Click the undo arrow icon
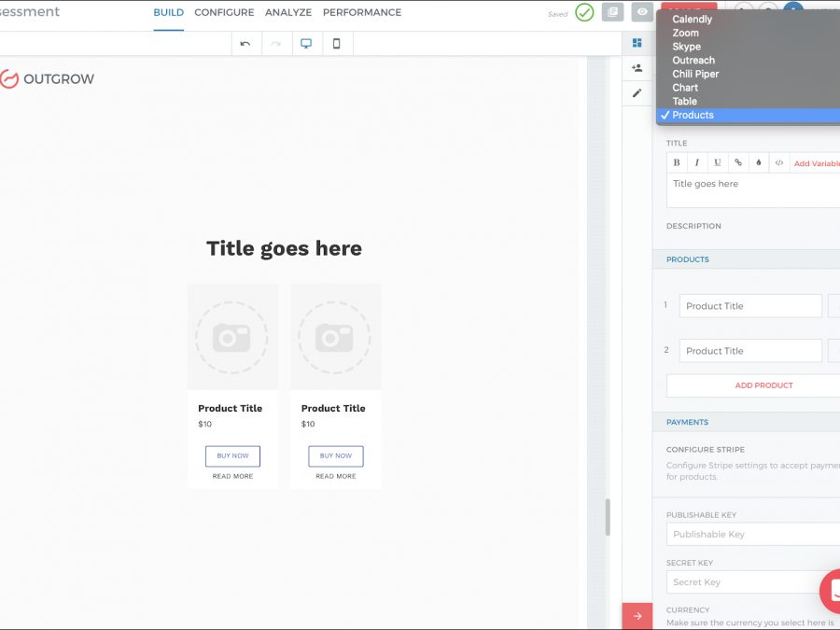Viewport: 840px width, 630px height. (245, 44)
